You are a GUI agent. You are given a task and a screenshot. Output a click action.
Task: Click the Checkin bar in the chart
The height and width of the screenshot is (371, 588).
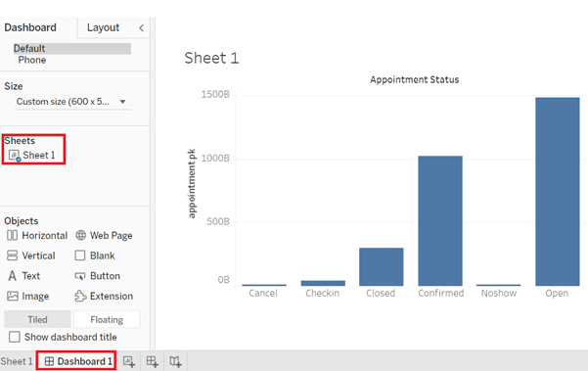click(x=323, y=283)
